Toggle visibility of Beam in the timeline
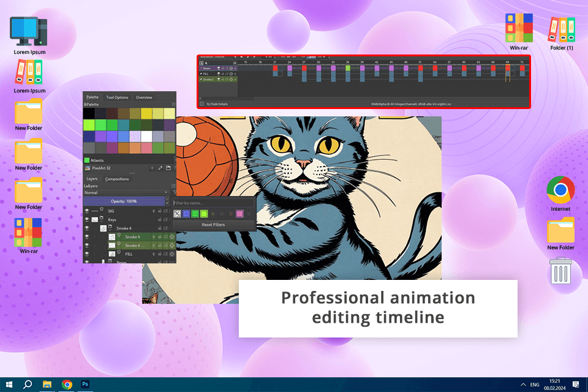588x392 pixels. [x=219, y=68]
